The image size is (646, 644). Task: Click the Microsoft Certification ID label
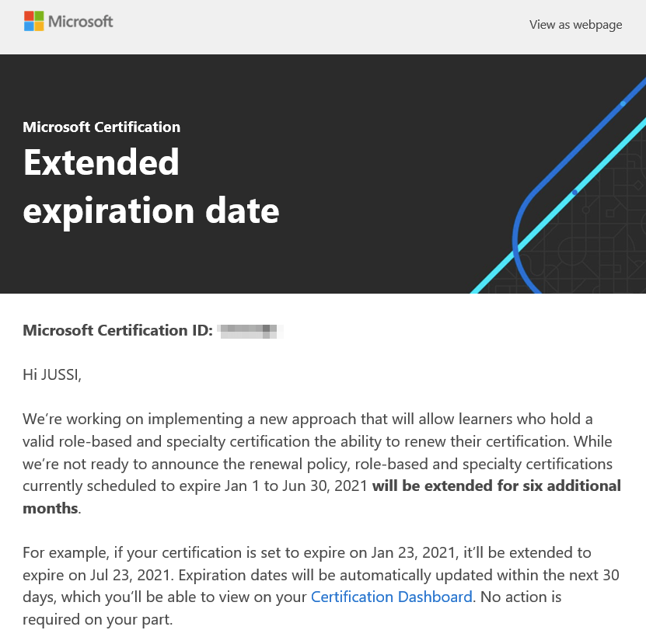(117, 331)
